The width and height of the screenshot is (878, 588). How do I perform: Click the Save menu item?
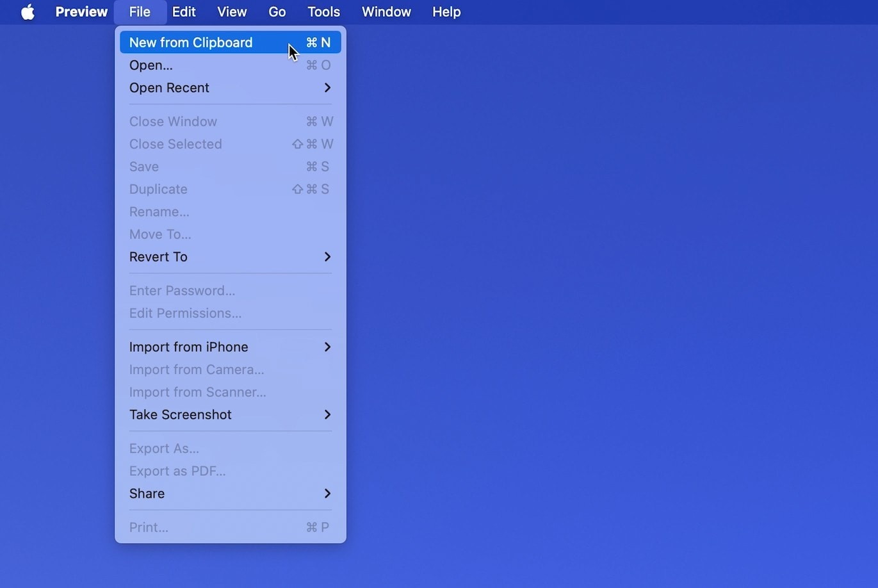(x=231, y=167)
